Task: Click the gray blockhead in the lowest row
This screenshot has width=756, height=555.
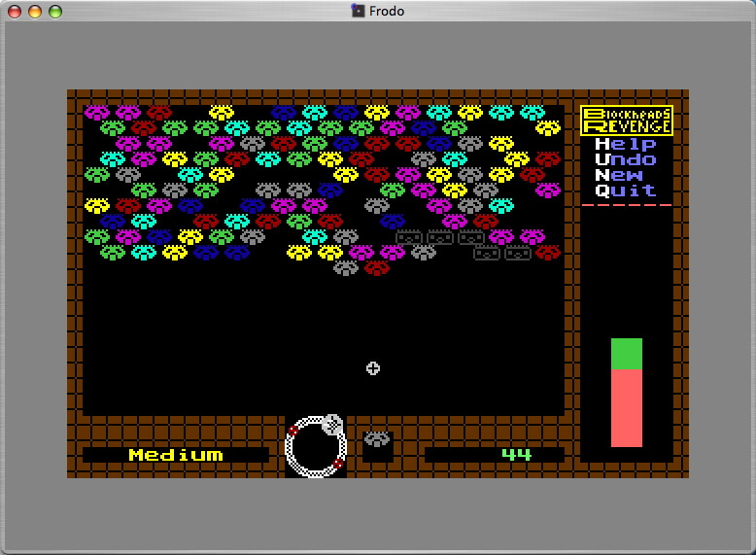Action: coord(346,268)
